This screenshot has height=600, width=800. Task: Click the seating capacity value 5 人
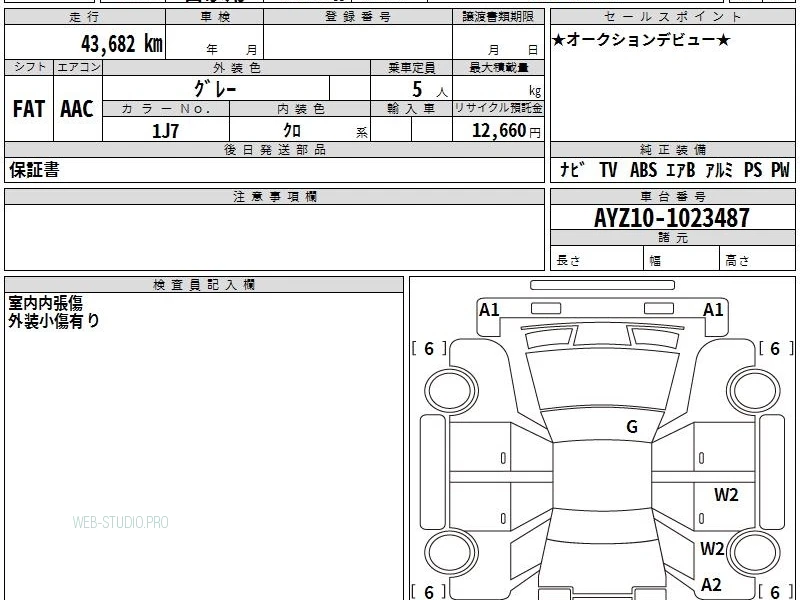point(430,90)
